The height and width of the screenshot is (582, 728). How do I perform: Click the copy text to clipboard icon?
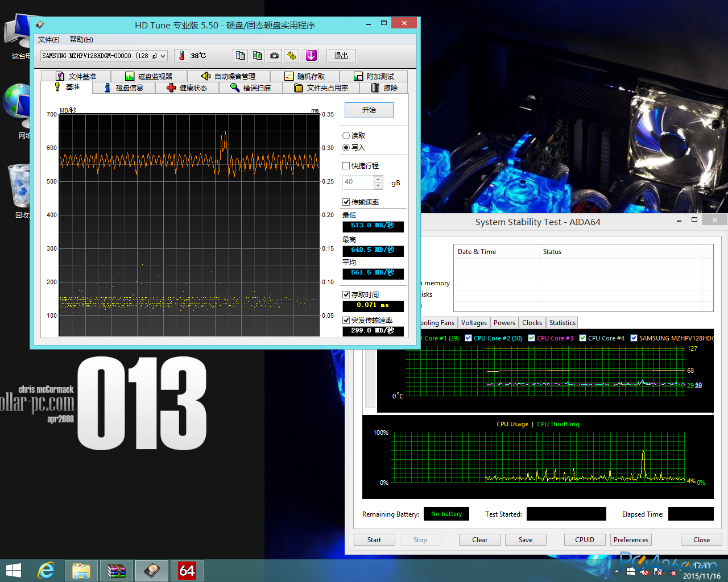(241, 56)
